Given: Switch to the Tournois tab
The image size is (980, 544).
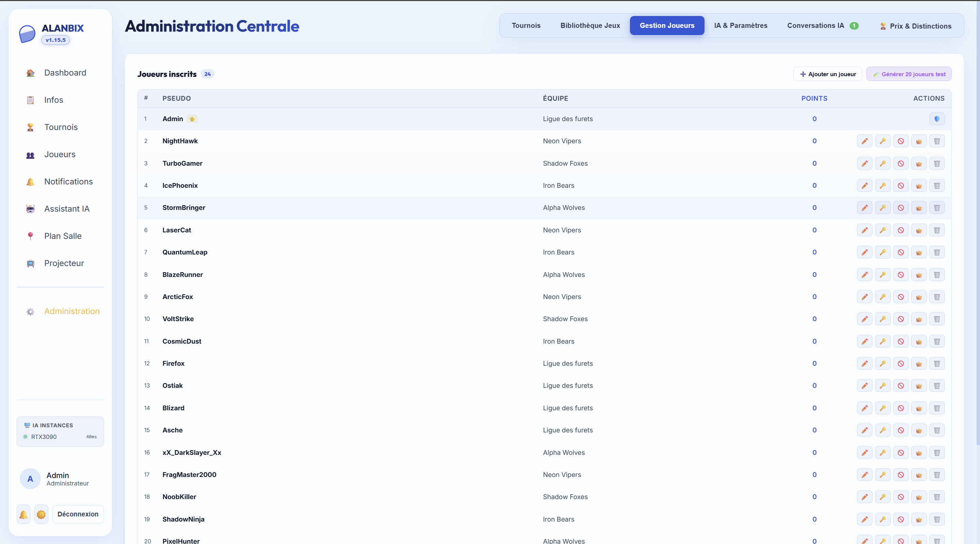Looking at the screenshot, I should pyautogui.click(x=526, y=26).
